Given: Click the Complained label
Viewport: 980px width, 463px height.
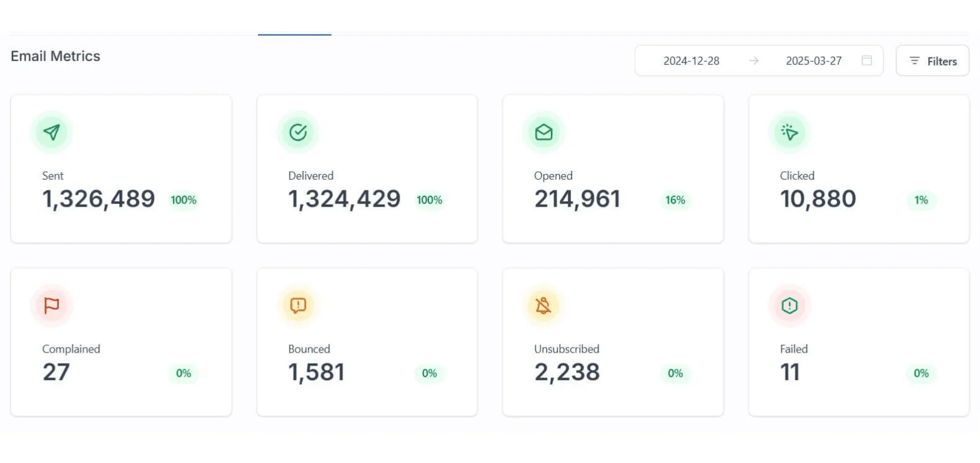Looking at the screenshot, I should pos(71,349).
